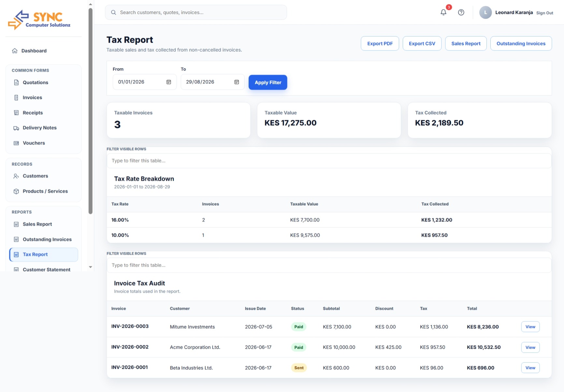Click the To date field
Image resolution: width=564 pixels, height=392 pixels.
(213, 82)
